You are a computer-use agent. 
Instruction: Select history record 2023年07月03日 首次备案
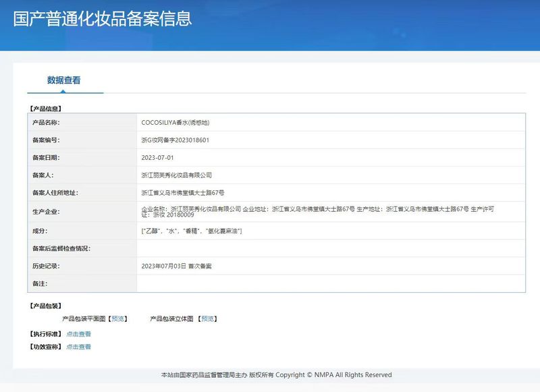click(176, 266)
